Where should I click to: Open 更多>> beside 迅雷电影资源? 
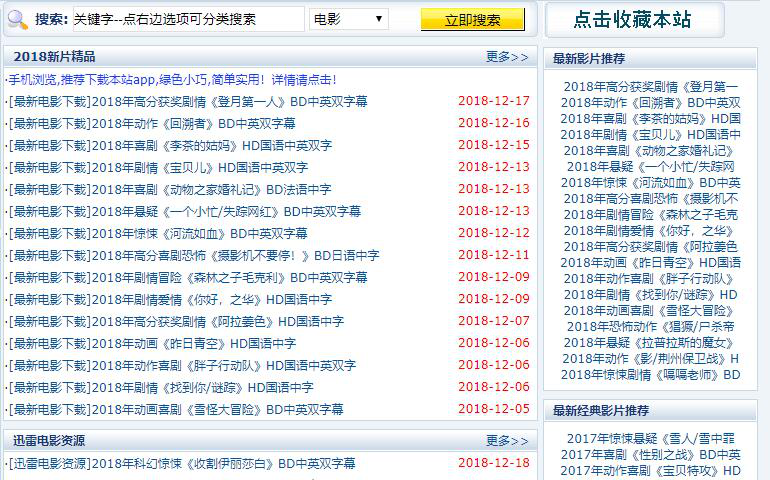pyautogui.click(x=507, y=441)
